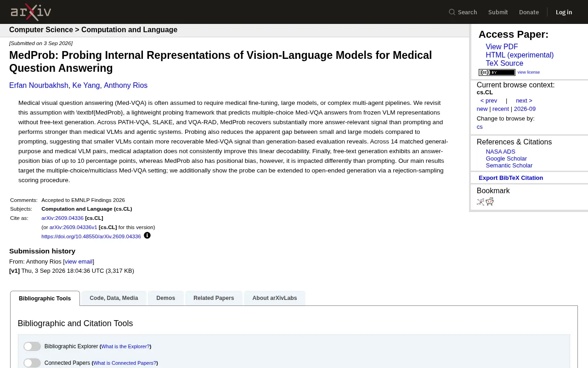Download the TeX Source
The image size is (588, 368).
point(504,63)
